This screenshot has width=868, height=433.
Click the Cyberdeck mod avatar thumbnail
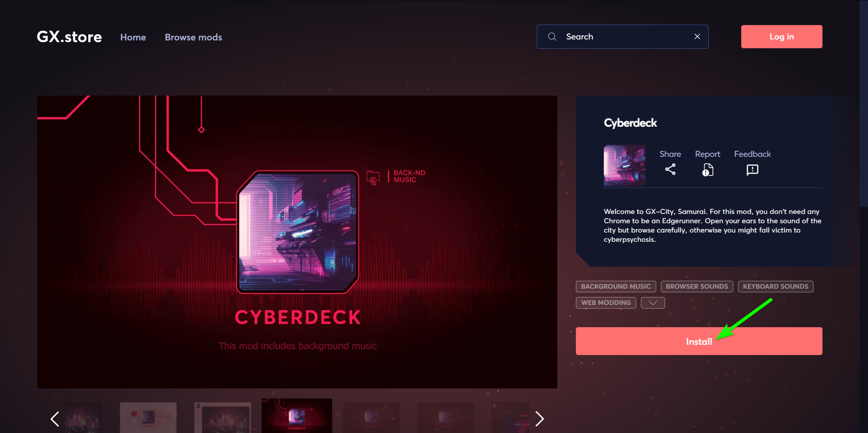point(624,166)
